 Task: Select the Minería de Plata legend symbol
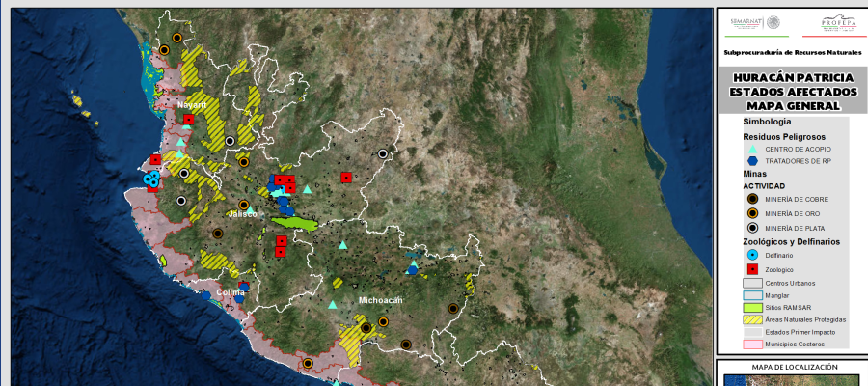(x=752, y=228)
